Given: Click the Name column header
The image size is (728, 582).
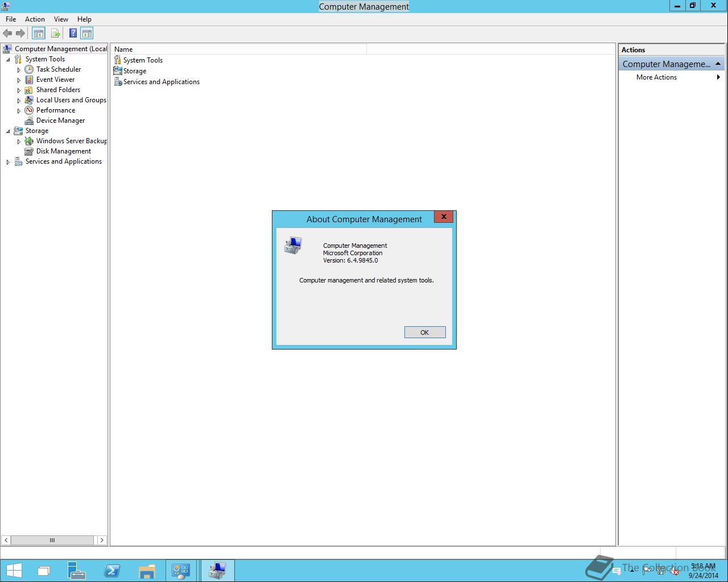Looking at the screenshot, I should [239, 49].
